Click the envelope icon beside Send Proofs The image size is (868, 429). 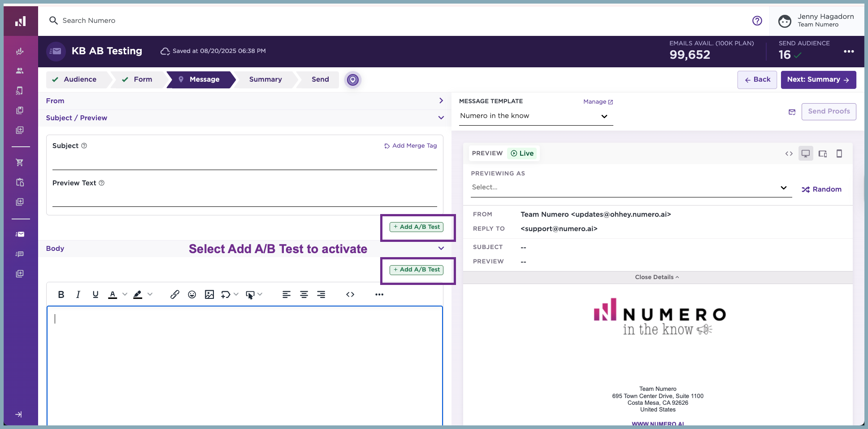click(792, 112)
